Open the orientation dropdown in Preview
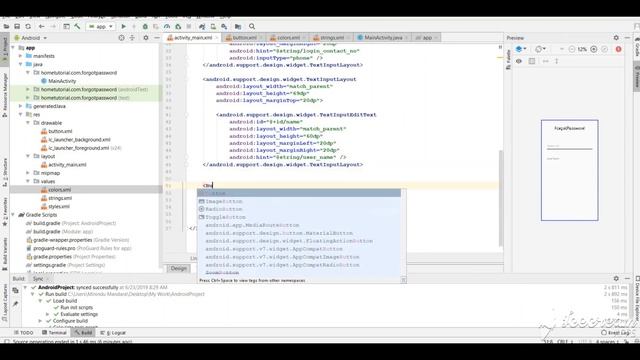640x360 pixels. (540, 49)
